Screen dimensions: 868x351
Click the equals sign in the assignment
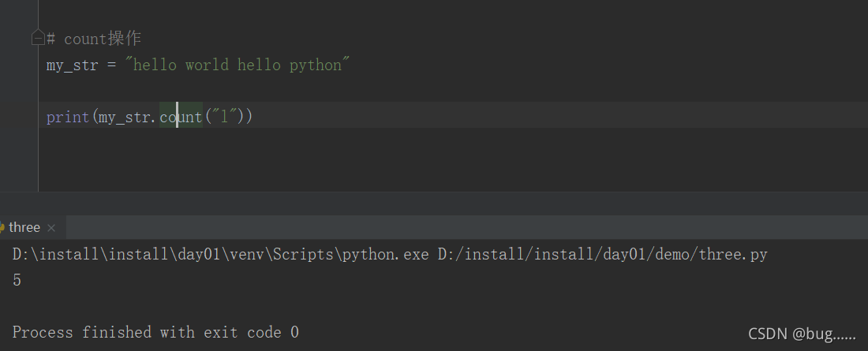point(111,65)
